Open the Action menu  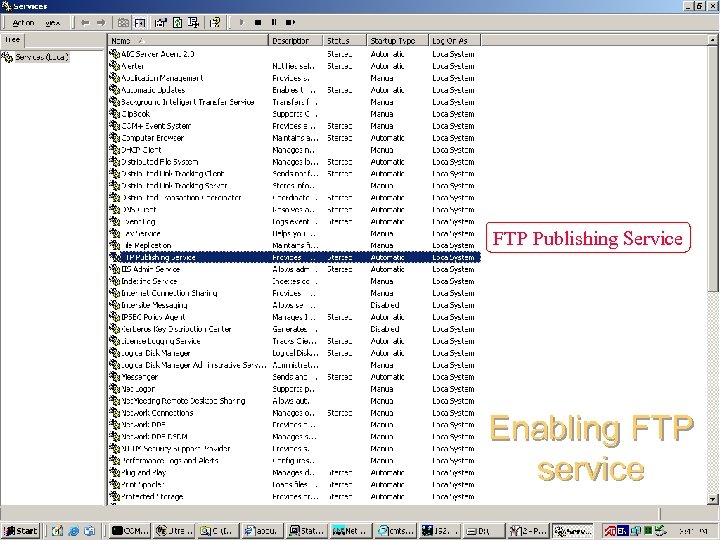[23, 22]
